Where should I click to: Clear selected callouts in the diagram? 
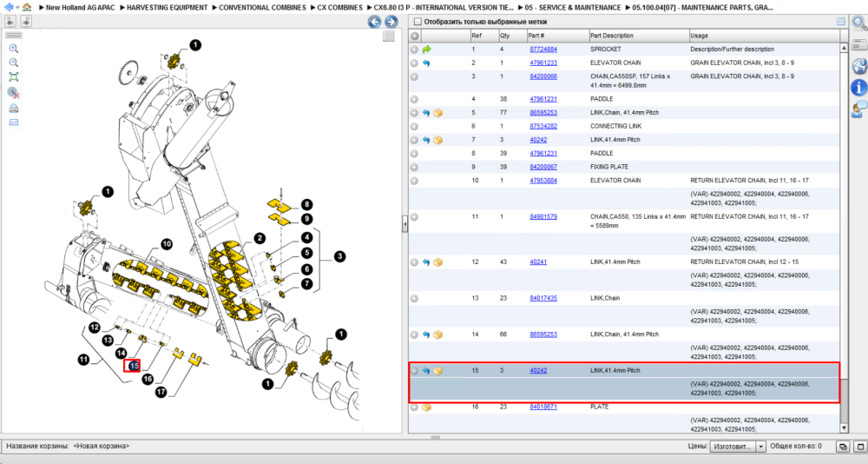14,93
